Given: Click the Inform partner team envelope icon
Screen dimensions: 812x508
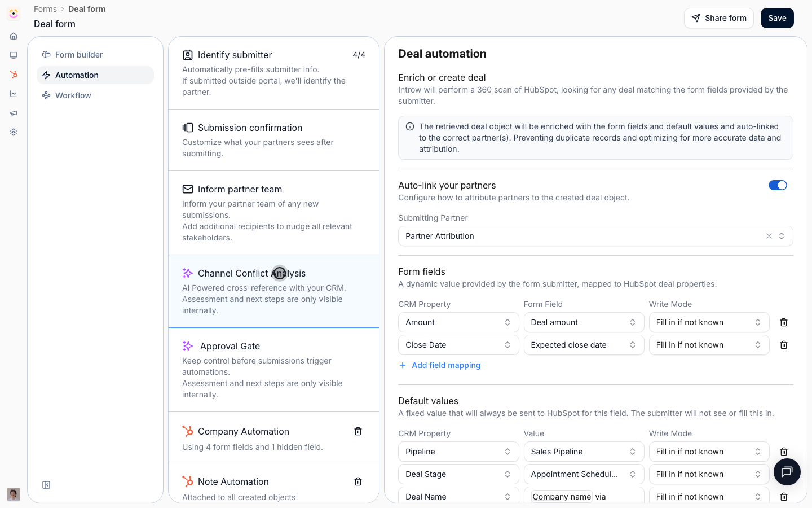Looking at the screenshot, I should 188,189.
